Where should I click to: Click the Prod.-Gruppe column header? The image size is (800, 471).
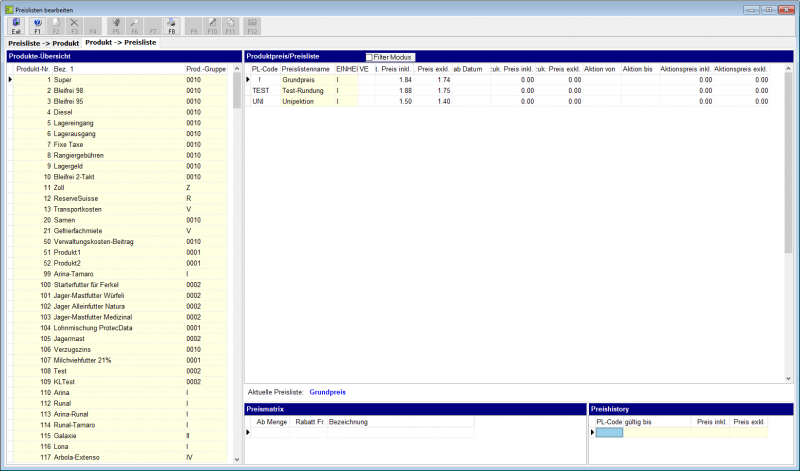click(x=206, y=69)
